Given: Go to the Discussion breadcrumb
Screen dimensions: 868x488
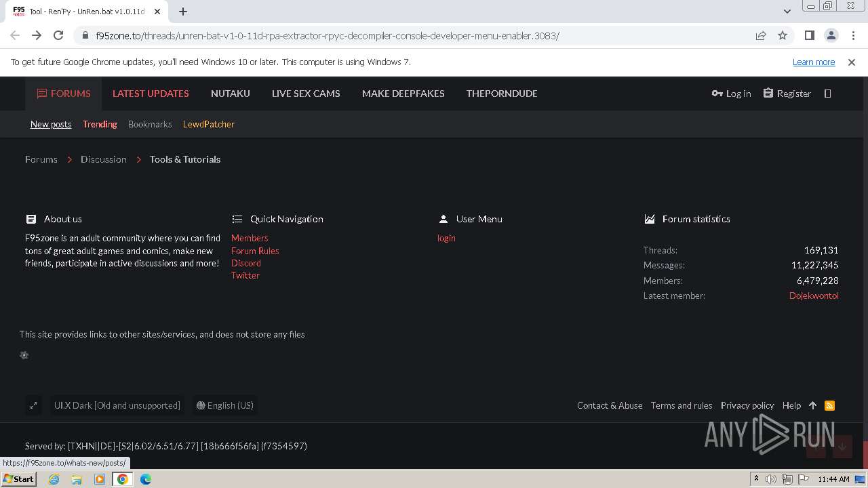Looking at the screenshot, I should (x=104, y=159).
